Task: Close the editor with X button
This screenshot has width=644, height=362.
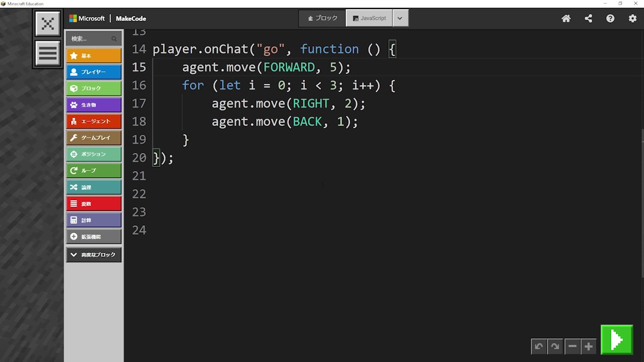Action: pos(48,24)
